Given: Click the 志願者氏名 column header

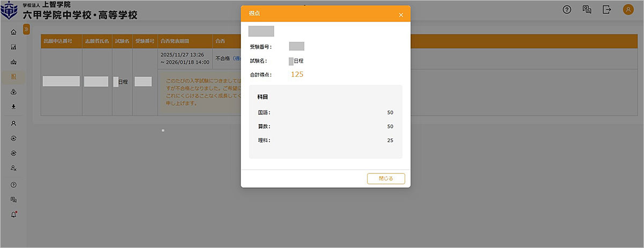Looking at the screenshot, I should coord(96,41).
